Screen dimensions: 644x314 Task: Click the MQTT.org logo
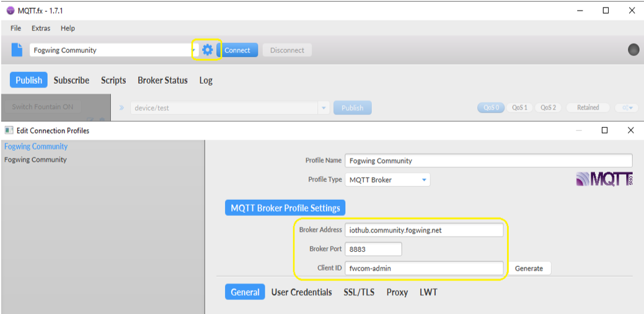604,179
